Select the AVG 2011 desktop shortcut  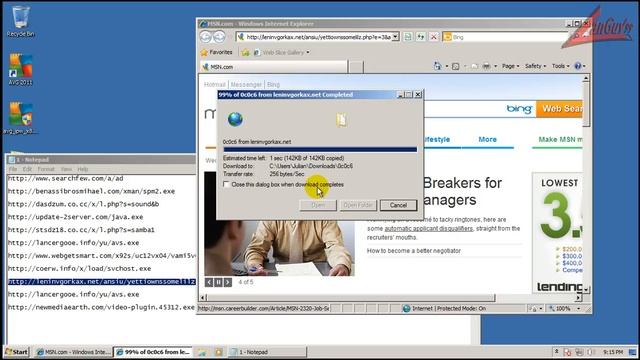point(20,70)
